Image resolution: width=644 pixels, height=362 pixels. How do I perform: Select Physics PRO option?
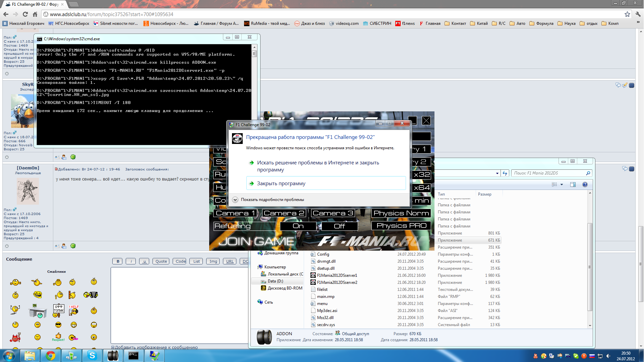[x=401, y=225]
